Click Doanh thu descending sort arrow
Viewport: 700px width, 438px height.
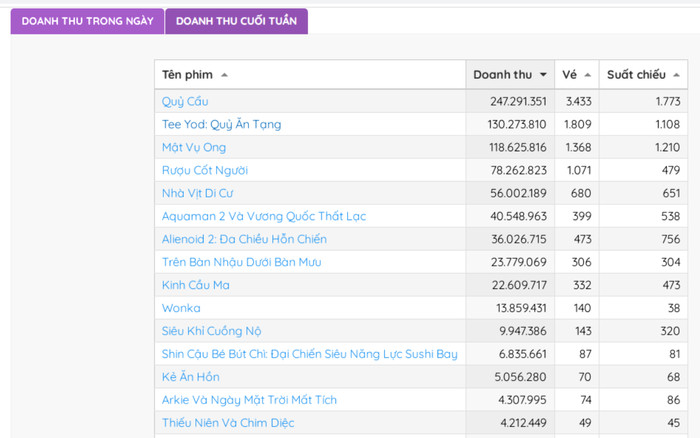(x=543, y=75)
